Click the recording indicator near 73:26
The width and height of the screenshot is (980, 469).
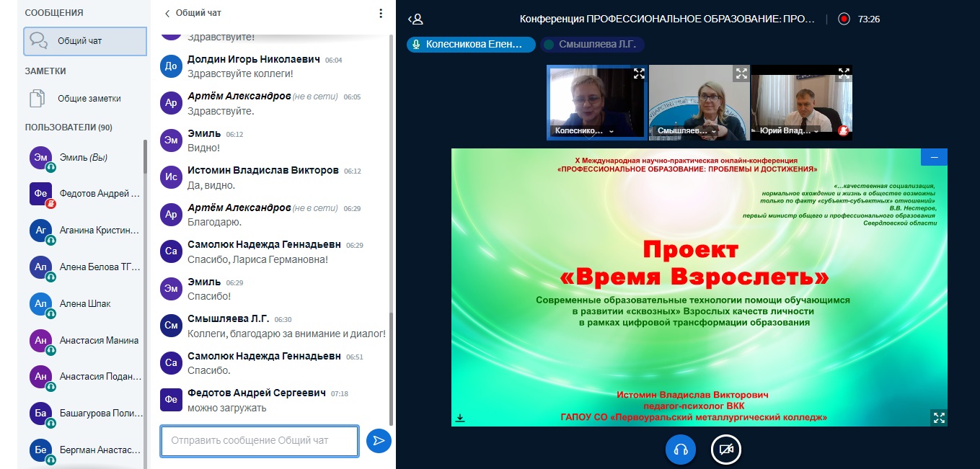[x=844, y=19]
